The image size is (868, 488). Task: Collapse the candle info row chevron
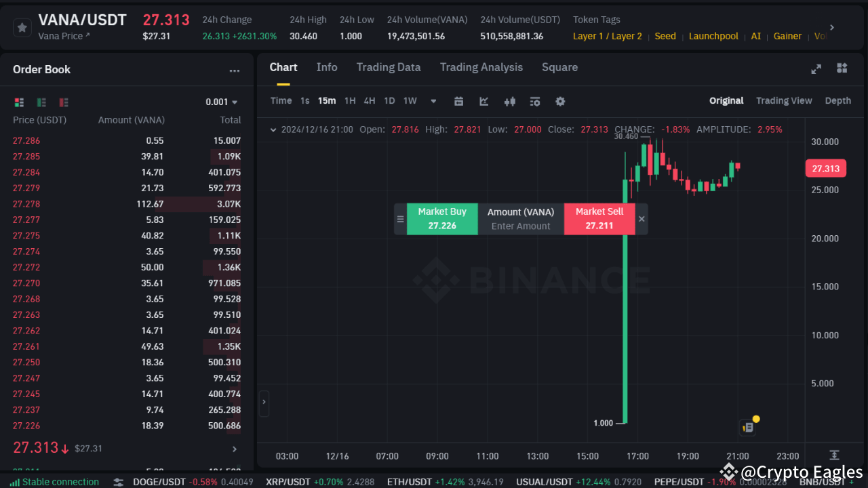point(273,129)
